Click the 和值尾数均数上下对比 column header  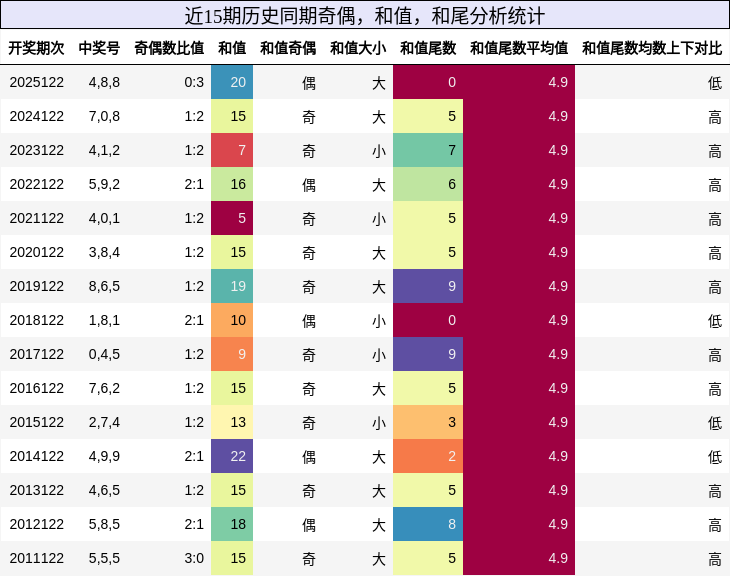pos(652,48)
